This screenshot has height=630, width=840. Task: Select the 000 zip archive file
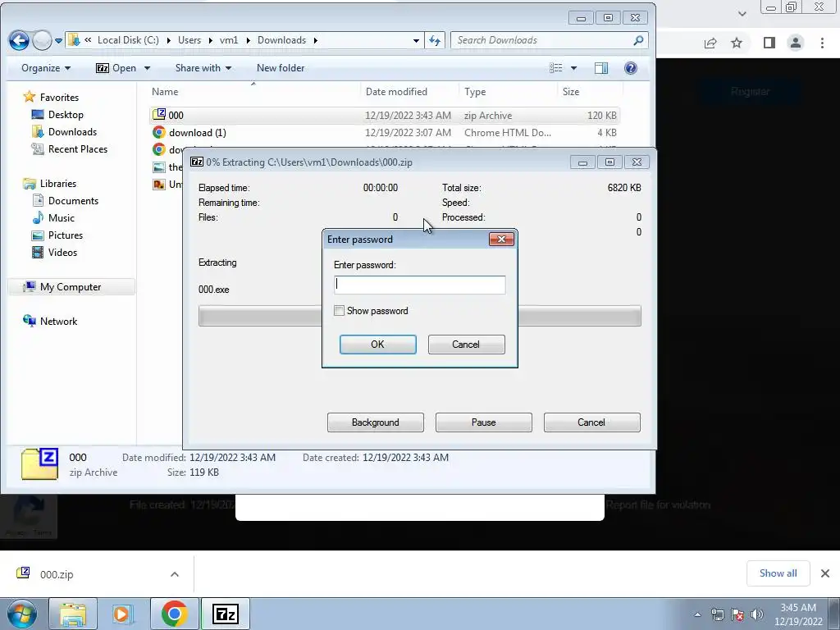point(384,115)
